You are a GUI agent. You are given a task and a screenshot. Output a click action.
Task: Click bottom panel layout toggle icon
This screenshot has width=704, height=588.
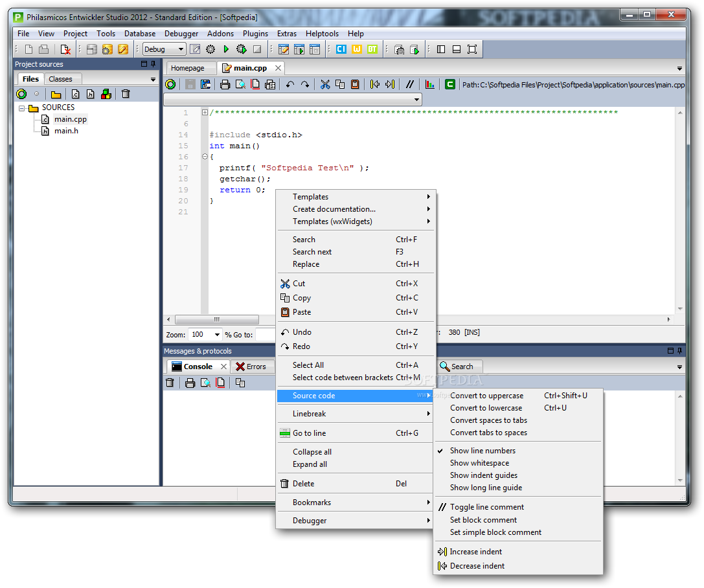point(457,49)
